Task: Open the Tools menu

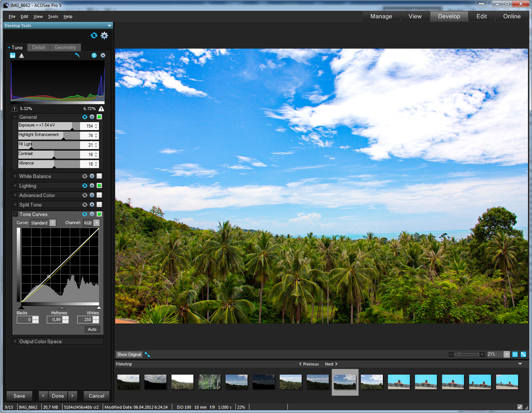Action: pos(53,17)
